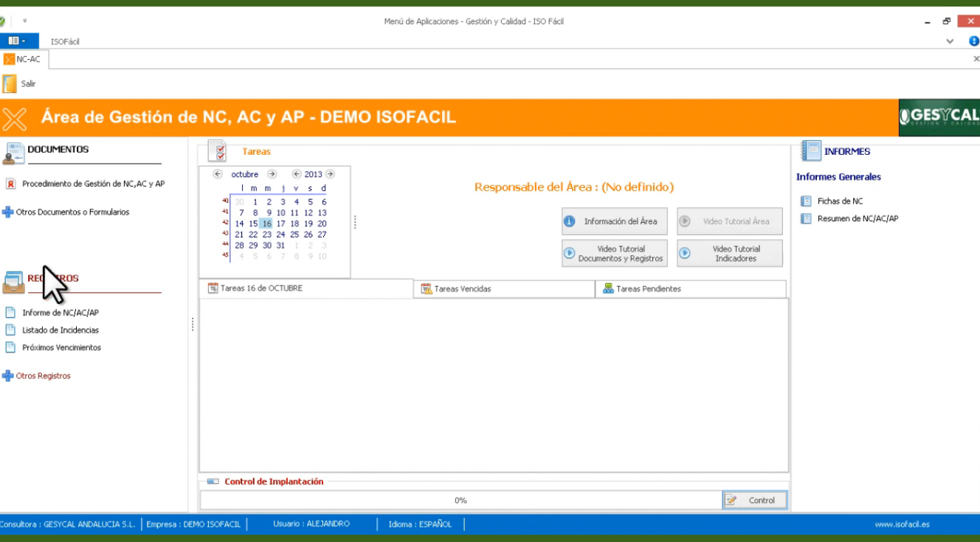This screenshot has height=542, width=980.
Task: Open the Fichas de NC report
Action: [840, 201]
